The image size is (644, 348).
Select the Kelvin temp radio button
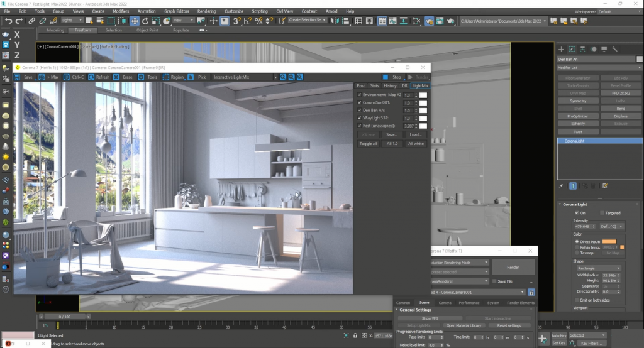coord(577,247)
